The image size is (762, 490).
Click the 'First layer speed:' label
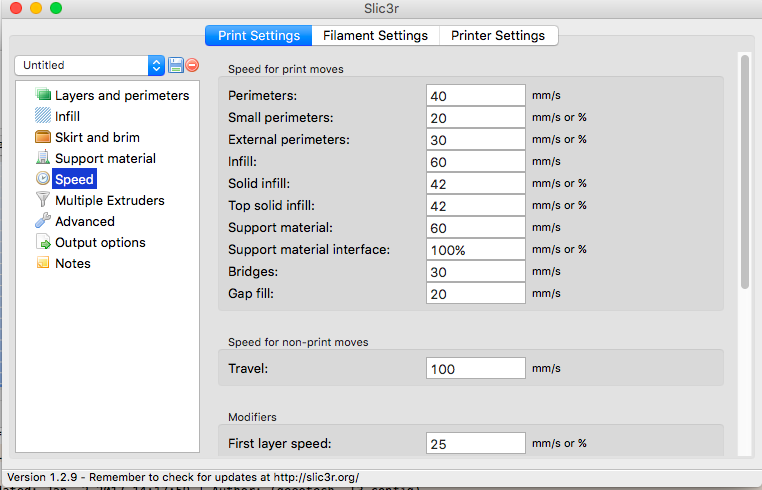[279, 443]
